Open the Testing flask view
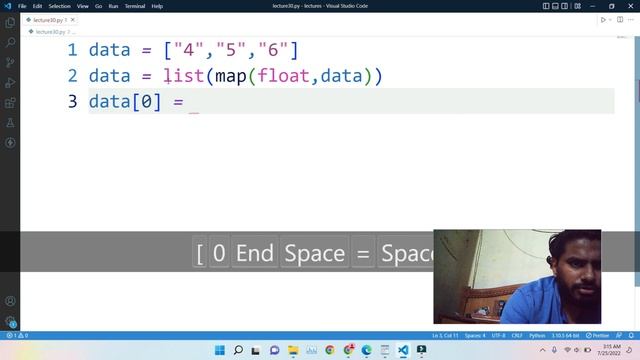 (10, 122)
